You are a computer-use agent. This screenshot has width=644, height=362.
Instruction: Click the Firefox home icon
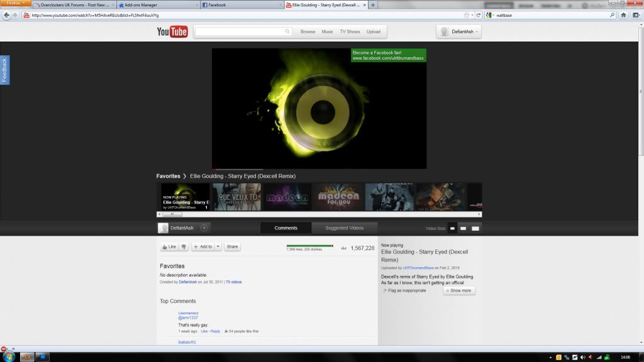623,15
